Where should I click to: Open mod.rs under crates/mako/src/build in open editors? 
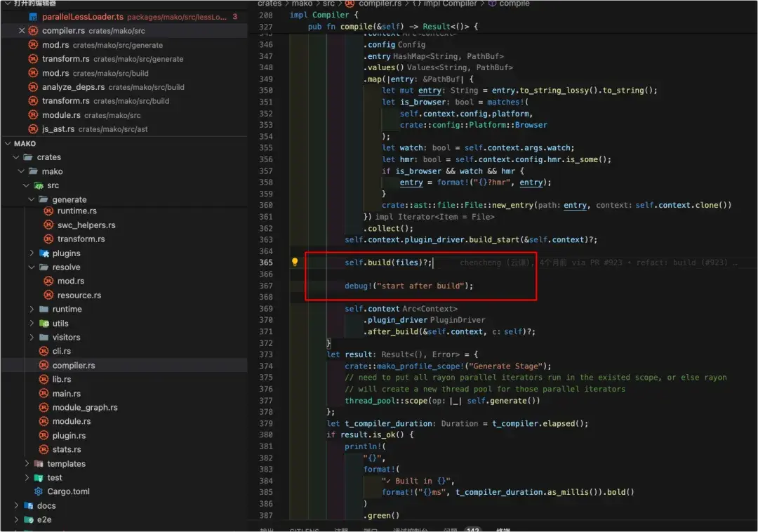[x=124, y=73]
